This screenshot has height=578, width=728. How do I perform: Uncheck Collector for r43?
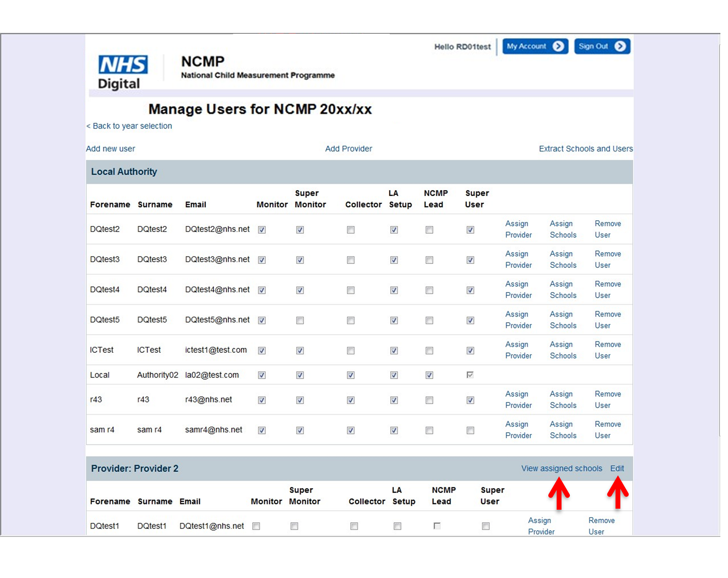pyautogui.click(x=351, y=400)
